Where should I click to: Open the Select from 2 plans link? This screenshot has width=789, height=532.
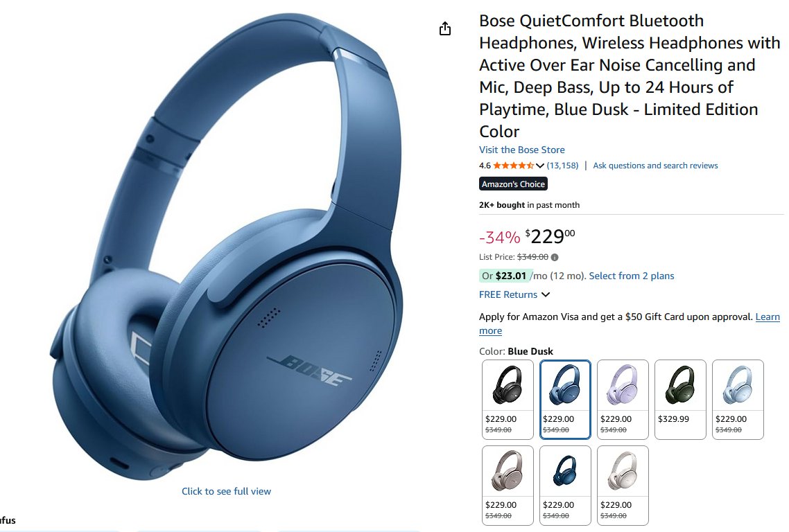[632, 276]
